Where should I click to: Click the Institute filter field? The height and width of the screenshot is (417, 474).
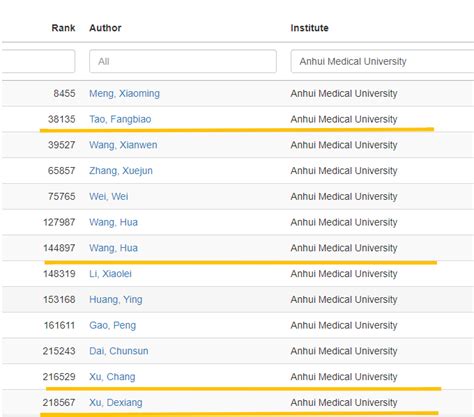tap(382, 61)
